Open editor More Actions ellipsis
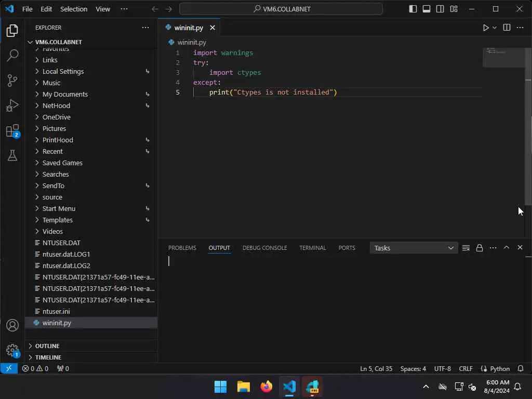The image size is (532, 399). point(520,28)
